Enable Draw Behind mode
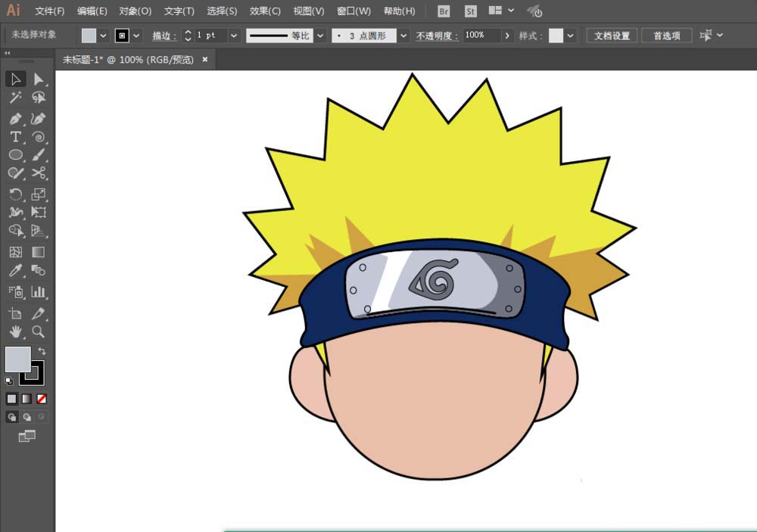The image size is (757, 532). click(x=27, y=417)
